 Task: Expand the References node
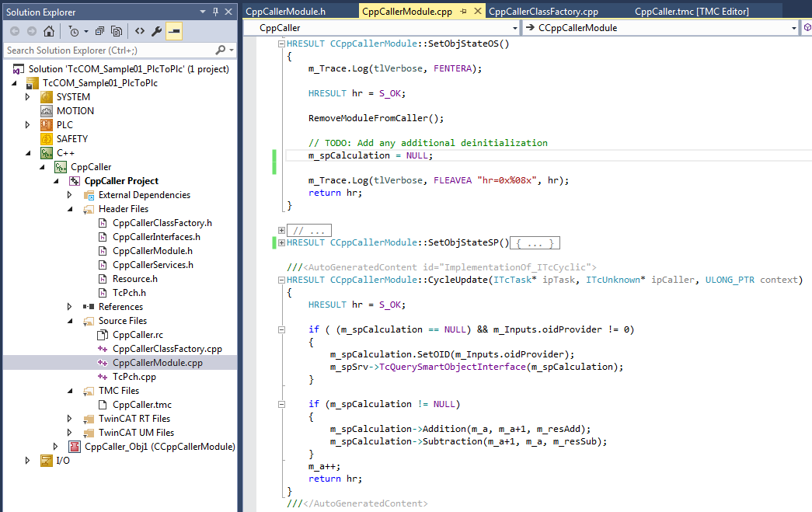pyautogui.click(x=69, y=306)
